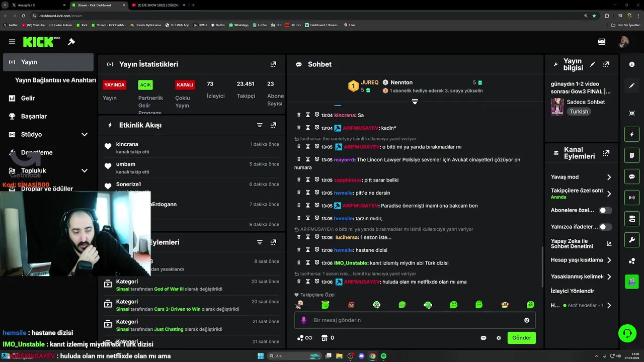Timeout user kincrana via hourglass icon
Viewport: 644px width, 362px height.
tap(308, 115)
